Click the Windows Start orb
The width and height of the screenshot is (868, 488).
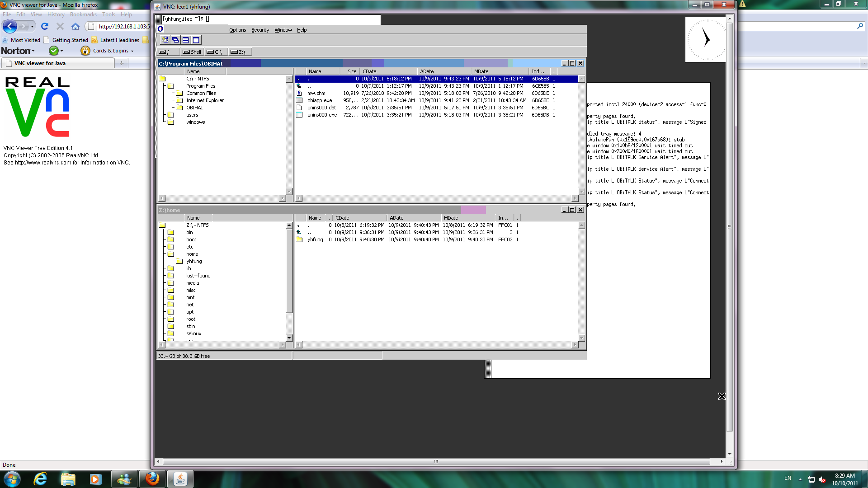click(12, 479)
